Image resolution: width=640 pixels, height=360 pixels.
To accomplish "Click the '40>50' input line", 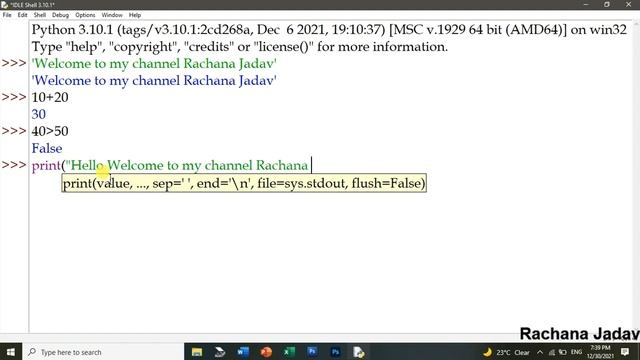I will point(50,131).
